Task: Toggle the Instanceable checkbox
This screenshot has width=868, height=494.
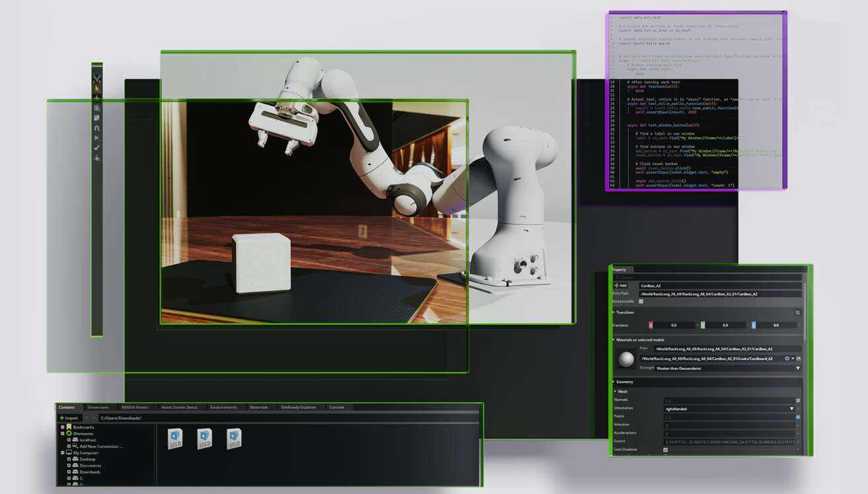Action: (641, 301)
